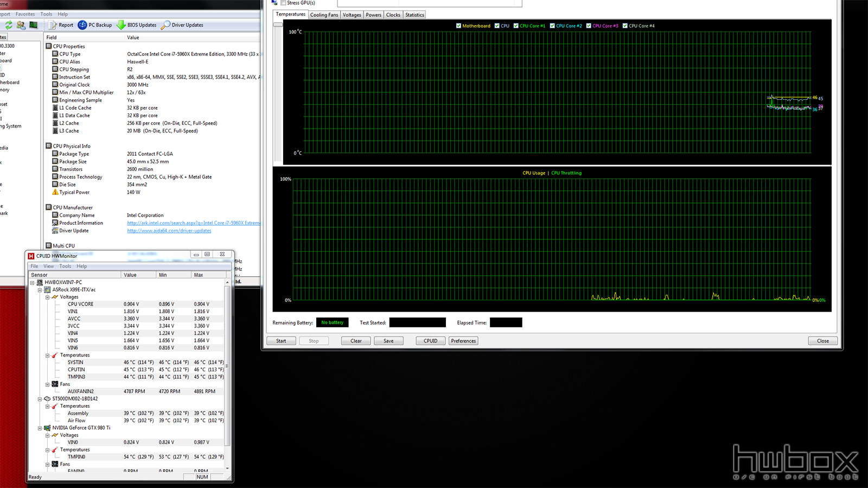The width and height of the screenshot is (868, 488).
Task: Click Driver Updates magnifier button in AIDA64
Action: [182, 25]
